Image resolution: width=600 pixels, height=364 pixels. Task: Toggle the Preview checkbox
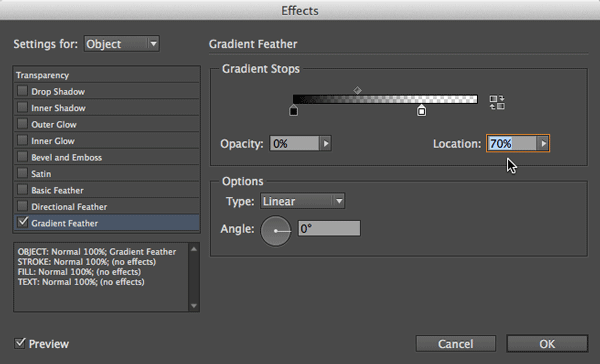point(20,343)
